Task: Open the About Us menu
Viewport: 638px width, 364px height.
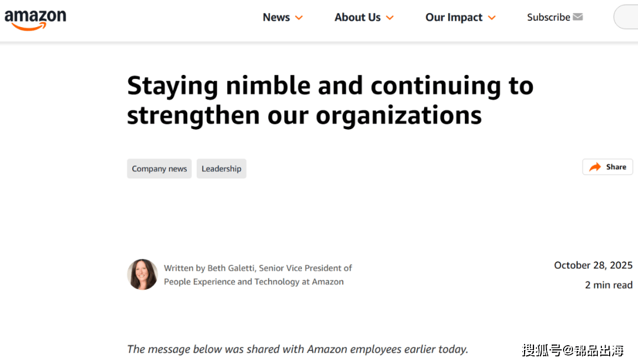Action: tap(357, 18)
